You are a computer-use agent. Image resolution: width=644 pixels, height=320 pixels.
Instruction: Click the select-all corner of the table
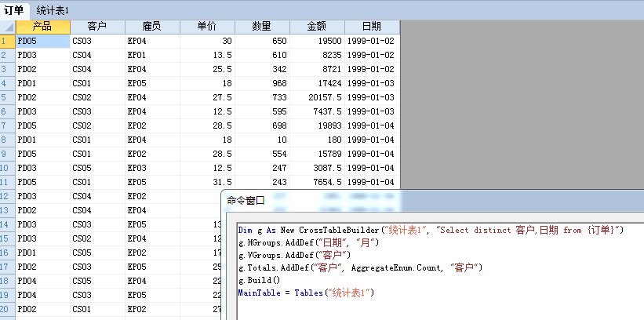[x=8, y=27]
